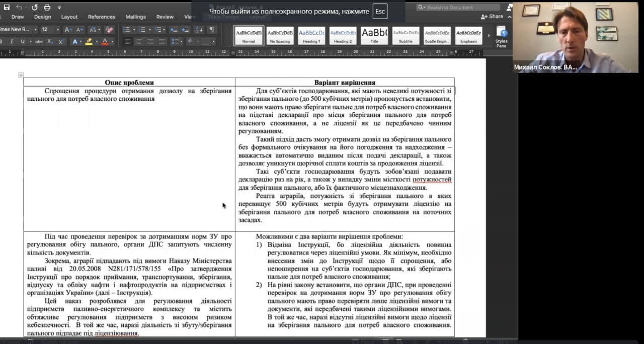Toggle superscript formatting
Viewport: 644px width, 344px height.
point(61,41)
